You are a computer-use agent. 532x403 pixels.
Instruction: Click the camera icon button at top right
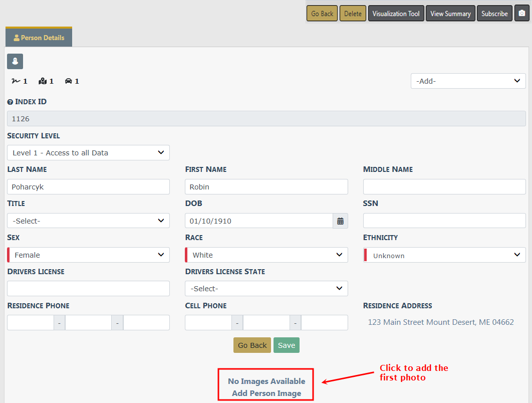(521, 14)
